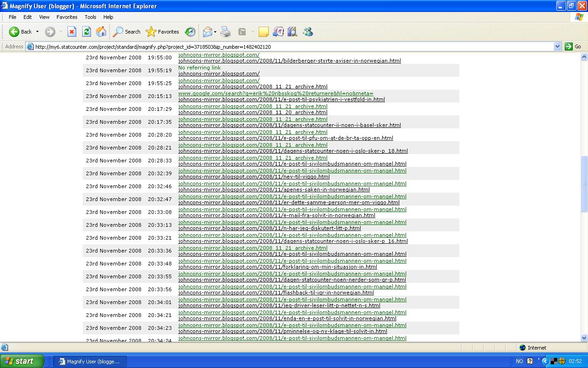Click the round yellow tray icon
This screenshot has height=368, width=588.
(x=562, y=361)
